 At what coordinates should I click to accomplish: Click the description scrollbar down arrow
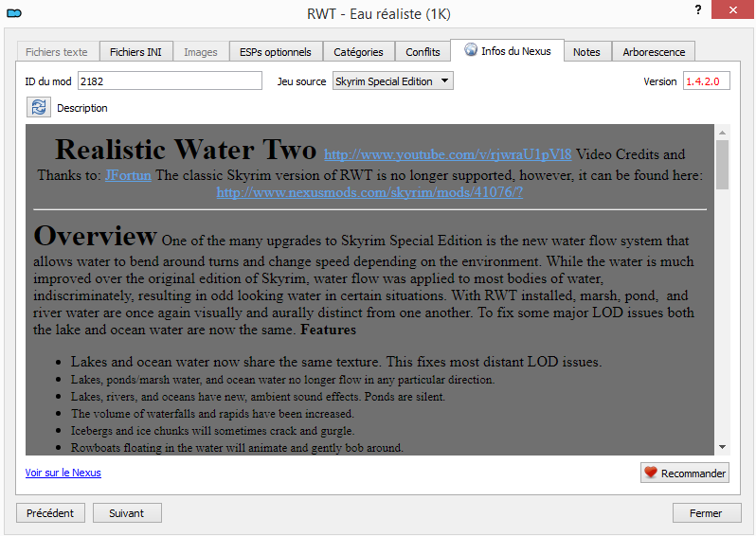(722, 446)
